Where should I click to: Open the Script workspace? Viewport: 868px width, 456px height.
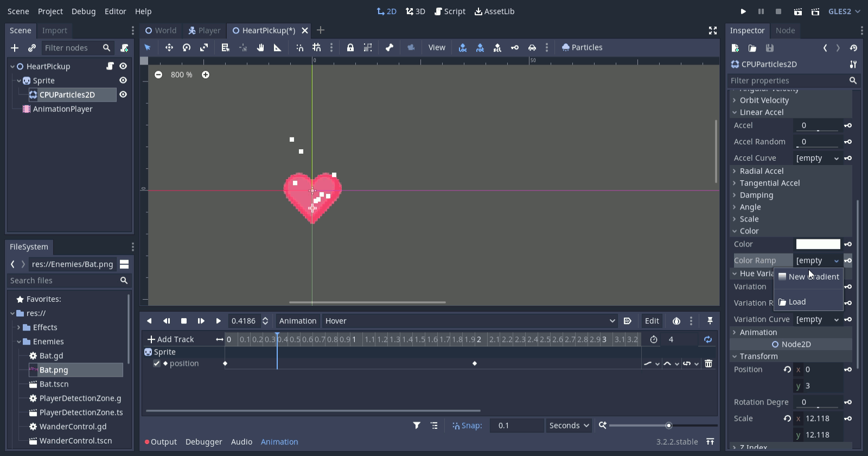tap(450, 11)
